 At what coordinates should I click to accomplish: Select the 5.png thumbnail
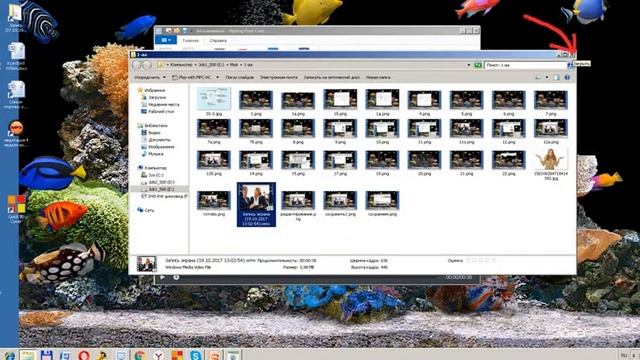tap(466, 100)
